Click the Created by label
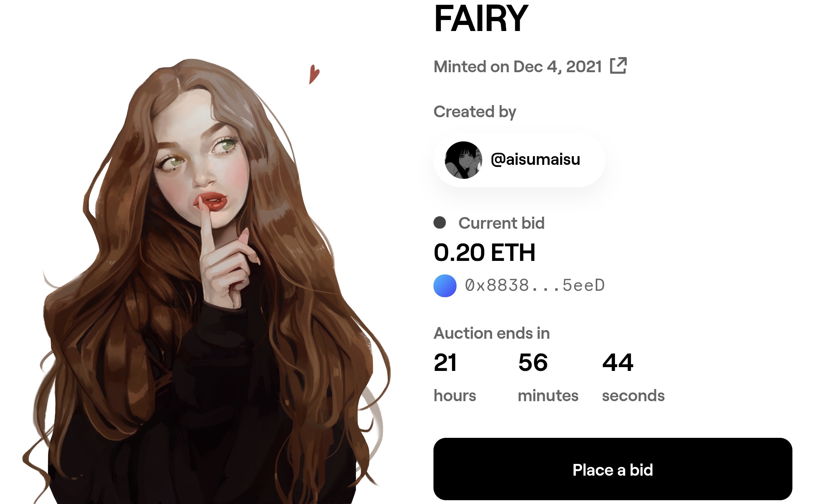817x504 pixels. coord(475,112)
